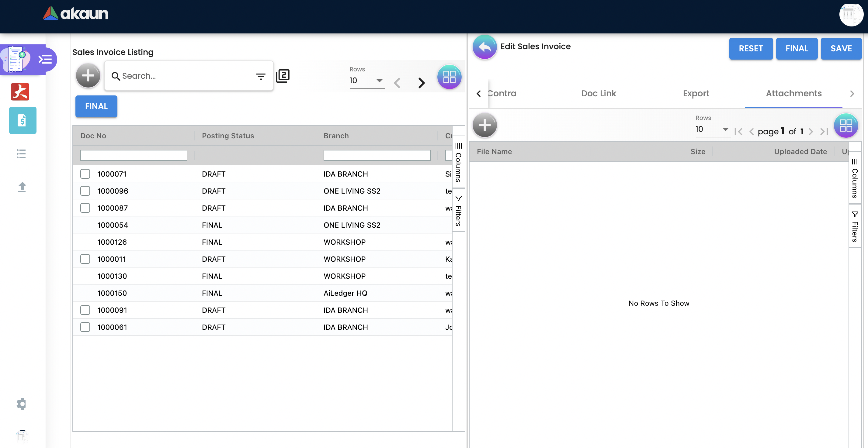Switch to the Doc Link tab
Viewport: 868px width, 448px height.
(599, 93)
